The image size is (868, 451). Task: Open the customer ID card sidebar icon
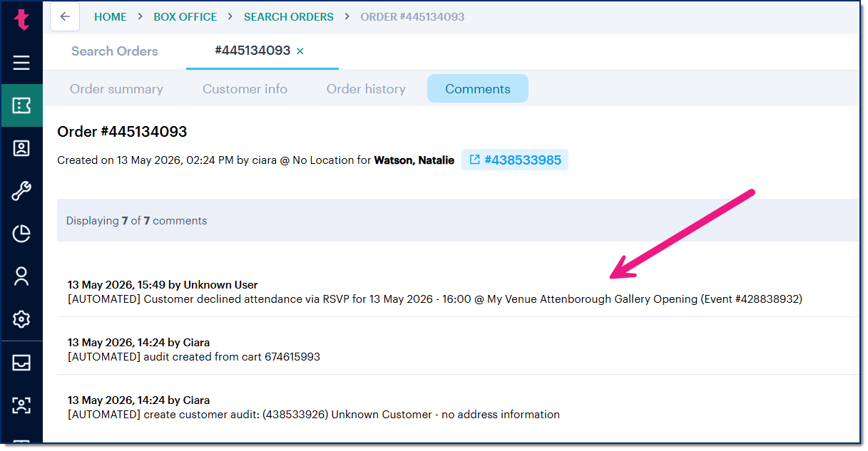click(22, 148)
